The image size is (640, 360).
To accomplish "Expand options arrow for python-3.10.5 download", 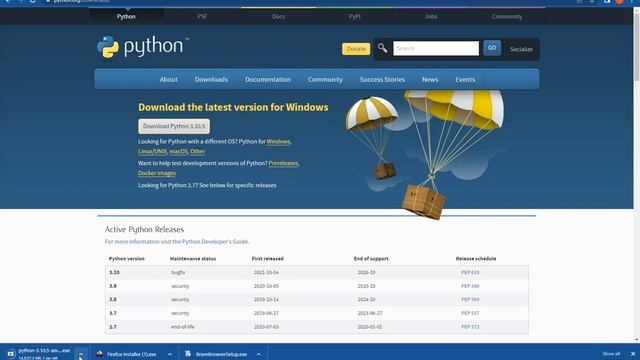I will click(x=81, y=354).
